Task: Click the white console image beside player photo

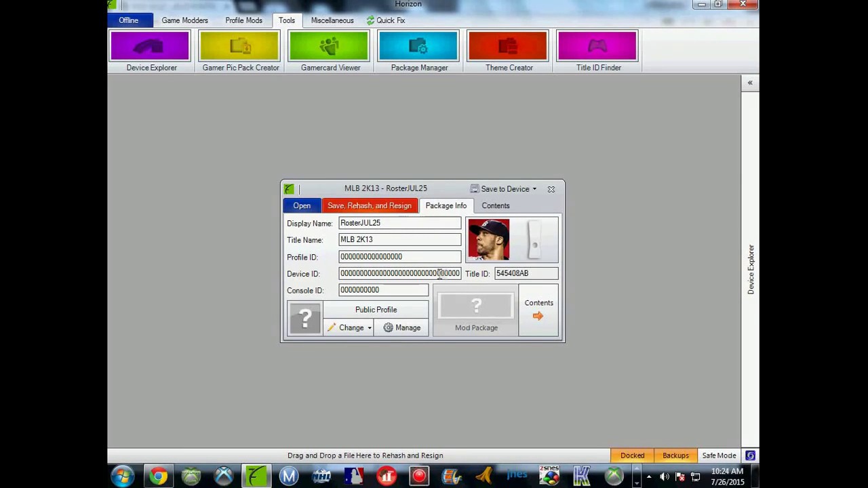Action: point(534,239)
